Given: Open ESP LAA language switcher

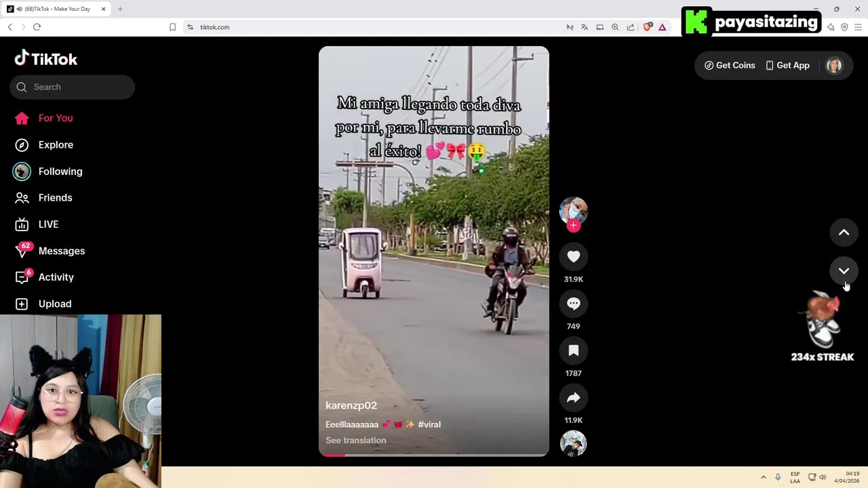Looking at the screenshot, I should click(x=795, y=477).
